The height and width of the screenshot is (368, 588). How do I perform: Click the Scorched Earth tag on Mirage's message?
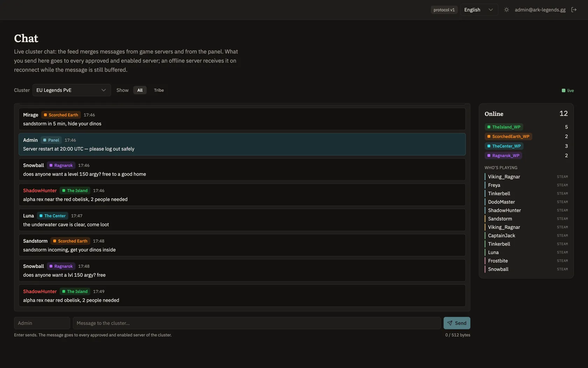pos(61,115)
